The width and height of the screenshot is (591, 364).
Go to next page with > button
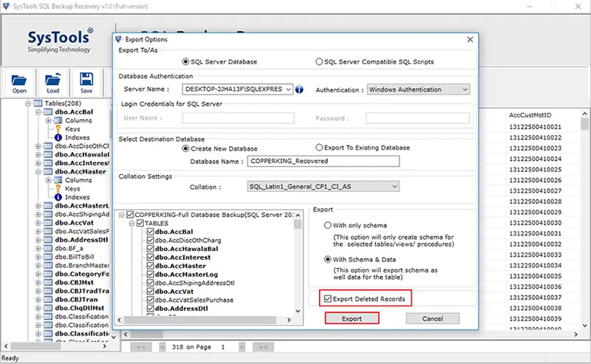242,347
